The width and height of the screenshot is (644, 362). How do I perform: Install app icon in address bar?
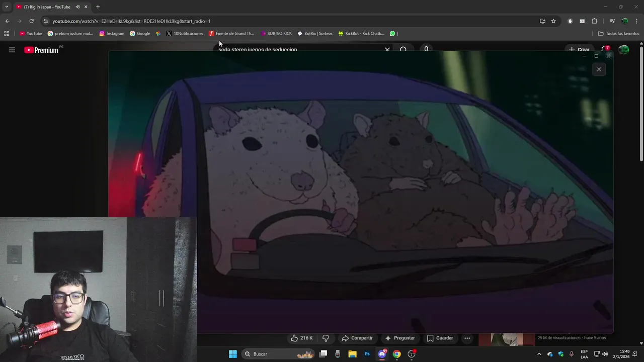542,21
